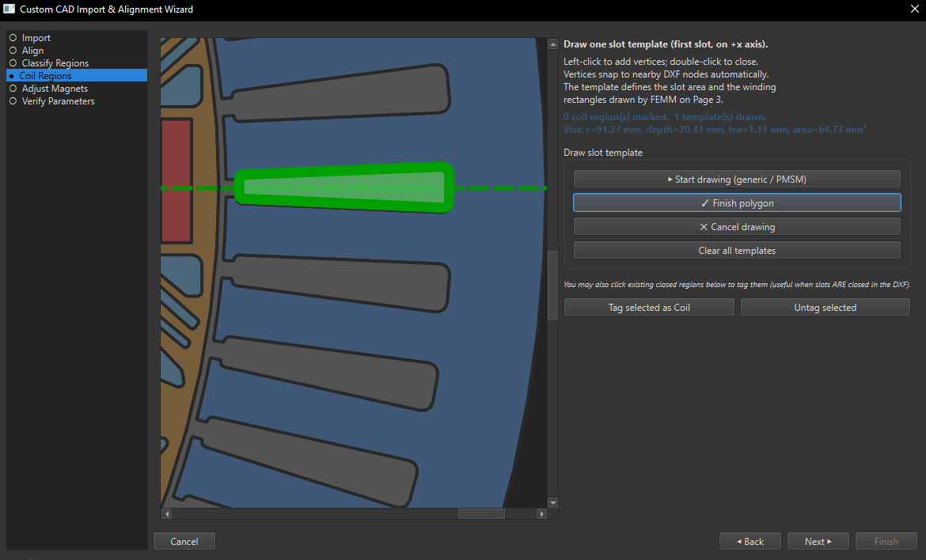Click the vertical scrollbar thumb of canvas
The width and height of the screenshot is (926, 560).
tap(552, 286)
